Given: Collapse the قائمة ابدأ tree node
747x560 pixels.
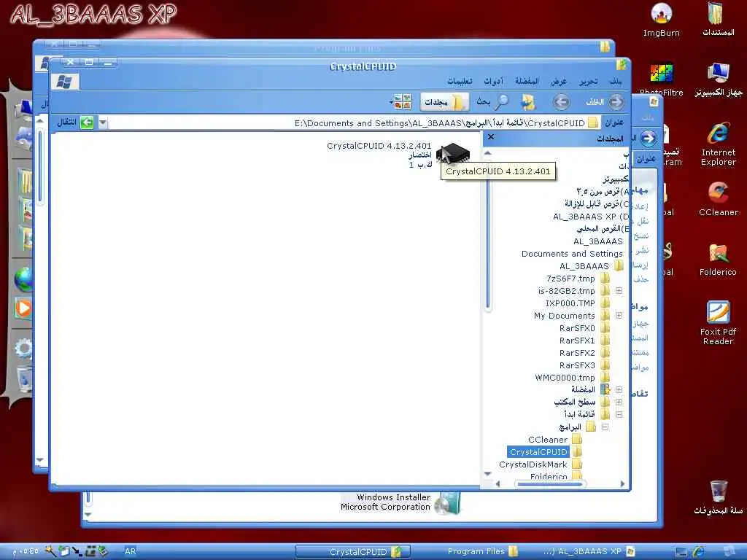Looking at the screenshot, I should [619, 414].
